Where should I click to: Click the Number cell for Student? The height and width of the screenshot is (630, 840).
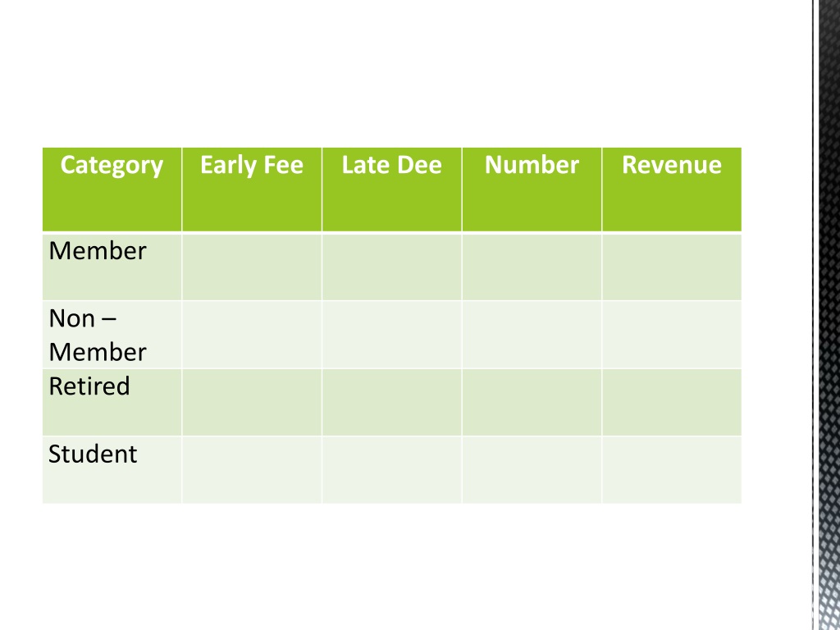pyautogui.click(x=532, y=470)
